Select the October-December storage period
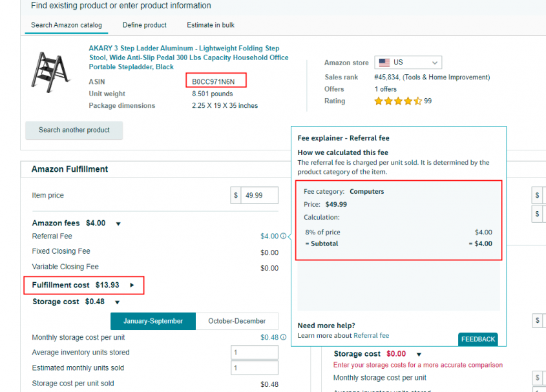 pyautogui.click(x=236, y=321)
